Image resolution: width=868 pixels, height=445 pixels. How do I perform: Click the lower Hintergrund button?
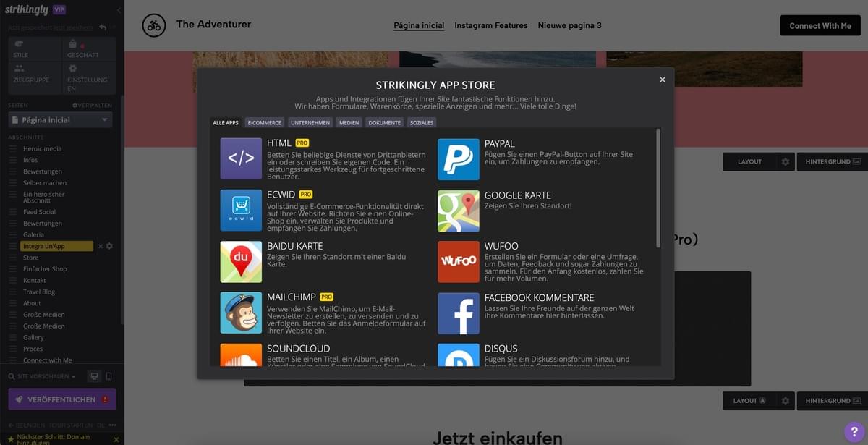tap(833, 400)
